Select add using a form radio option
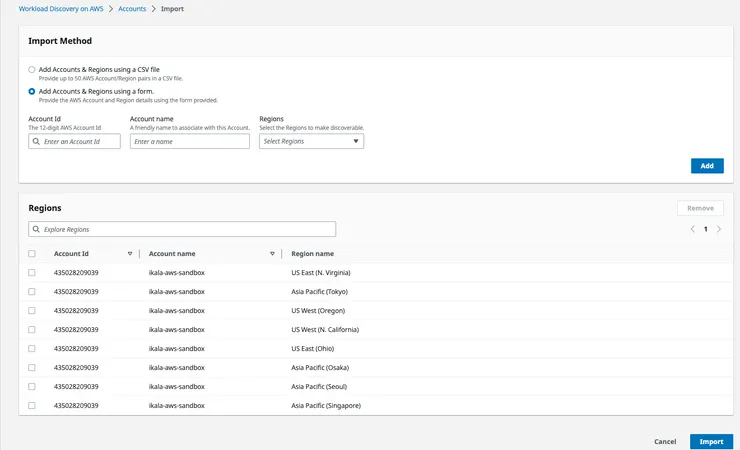 coord(32,91)
